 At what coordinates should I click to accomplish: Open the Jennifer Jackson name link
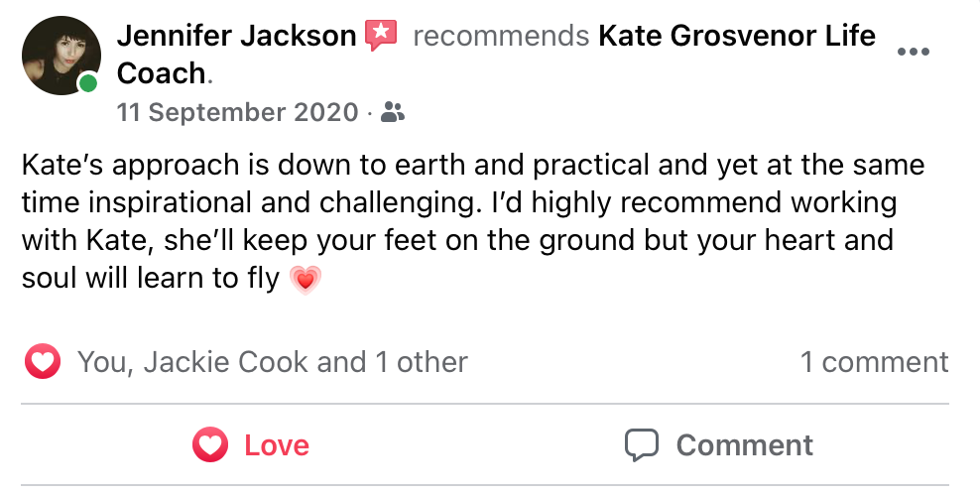coord(236,37)
